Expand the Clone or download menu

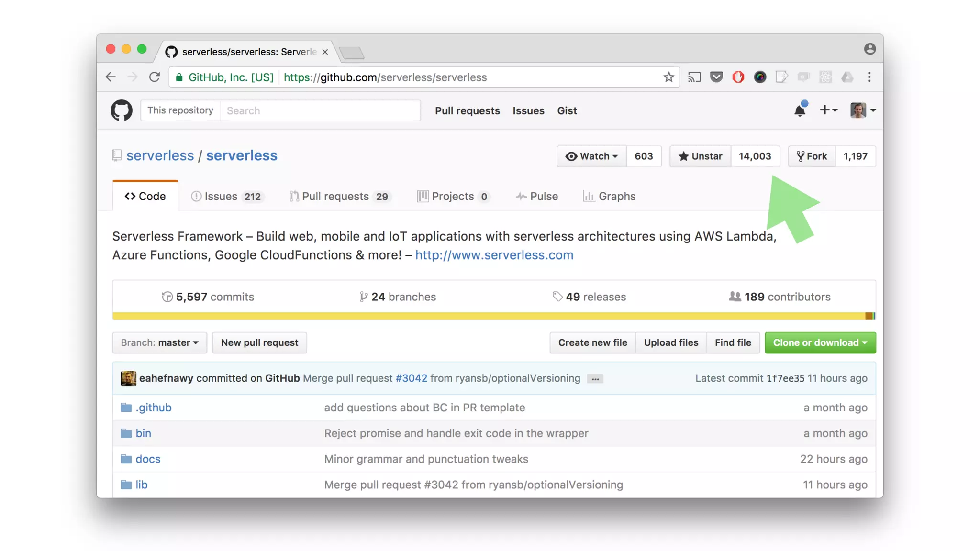tap(820, 343)
